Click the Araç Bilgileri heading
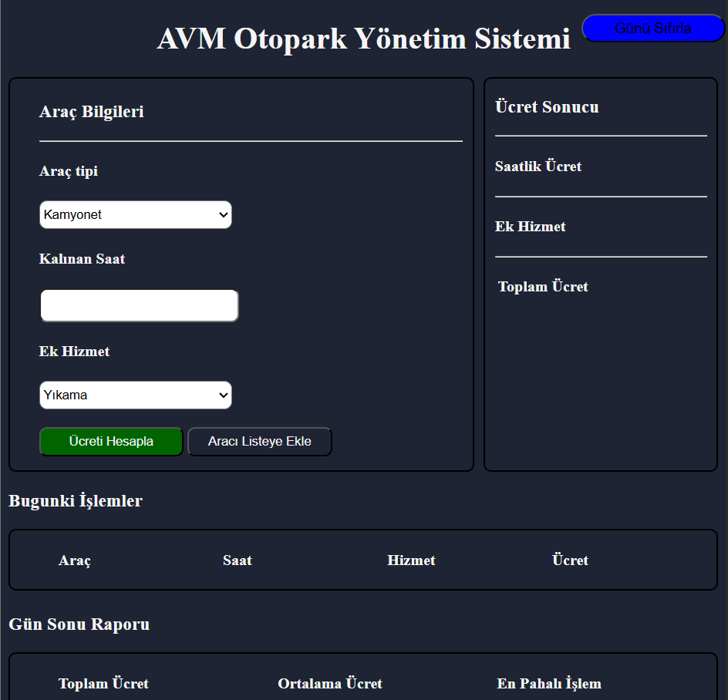728x700 pixels. pyautogui.click(x=92, y=112)
